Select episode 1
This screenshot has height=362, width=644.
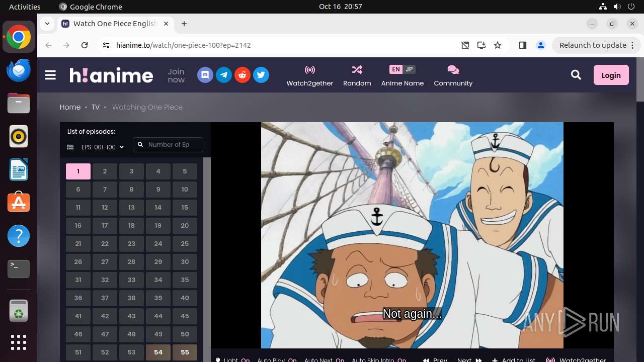[78, 171]
